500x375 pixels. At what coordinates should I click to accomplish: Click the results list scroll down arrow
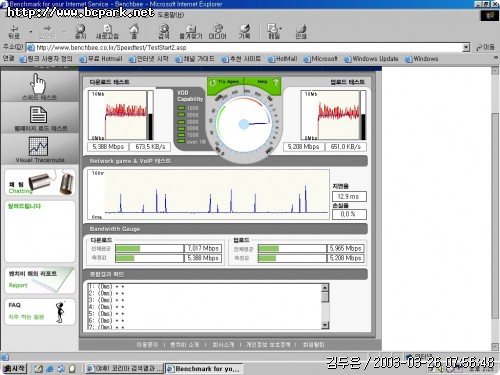coord(325,325)
